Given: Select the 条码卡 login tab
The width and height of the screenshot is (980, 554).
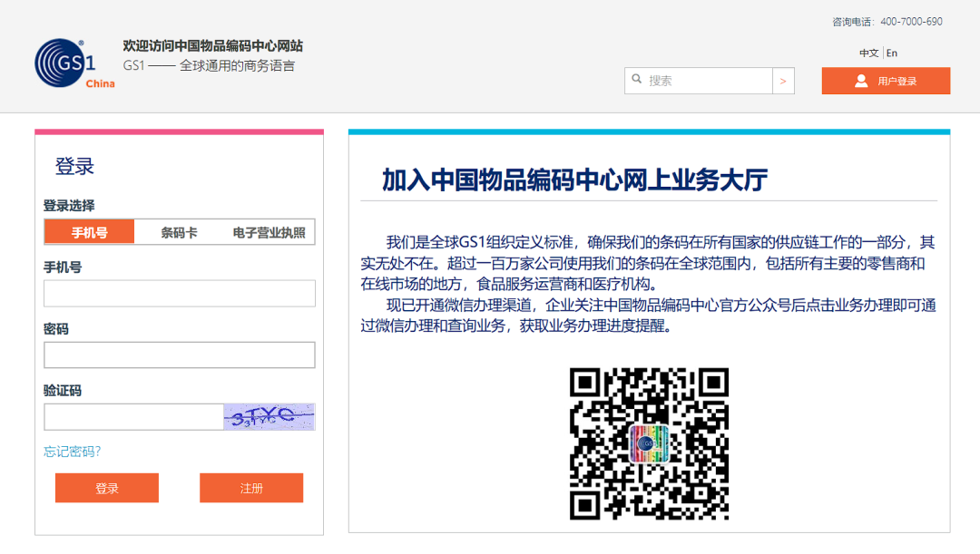Looking at the screenshot, I should [180, 232].
